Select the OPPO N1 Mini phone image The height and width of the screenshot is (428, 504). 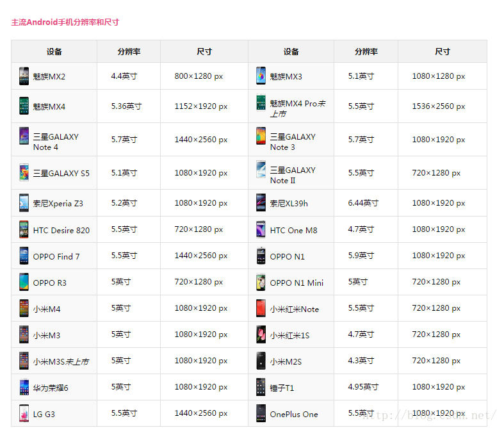[x=261, y=282]
